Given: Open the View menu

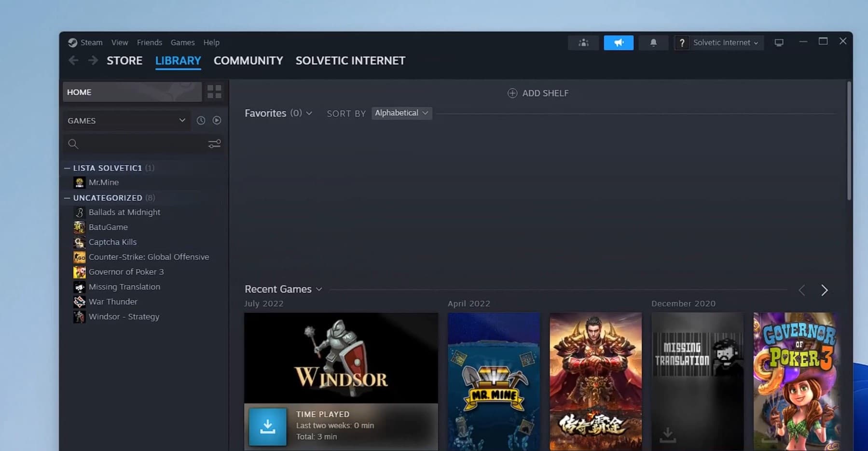Looking at the screenshot, I should [120, 42].
